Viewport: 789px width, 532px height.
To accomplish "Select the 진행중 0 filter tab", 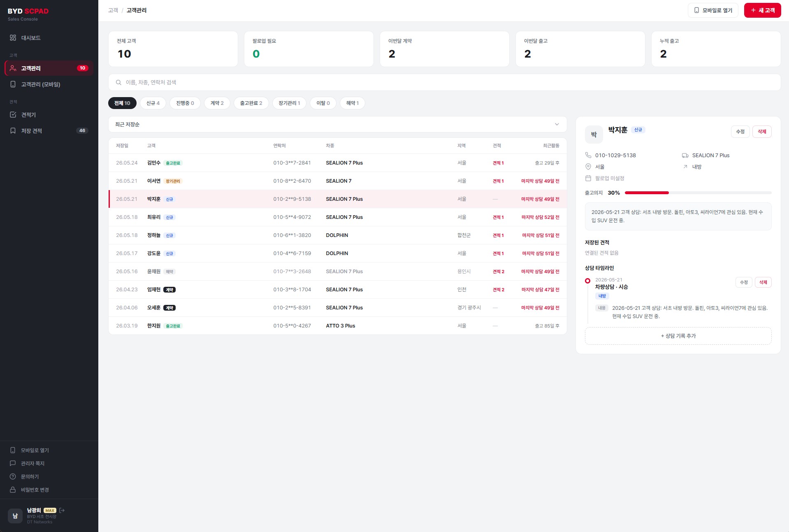I will pos(185,103).
